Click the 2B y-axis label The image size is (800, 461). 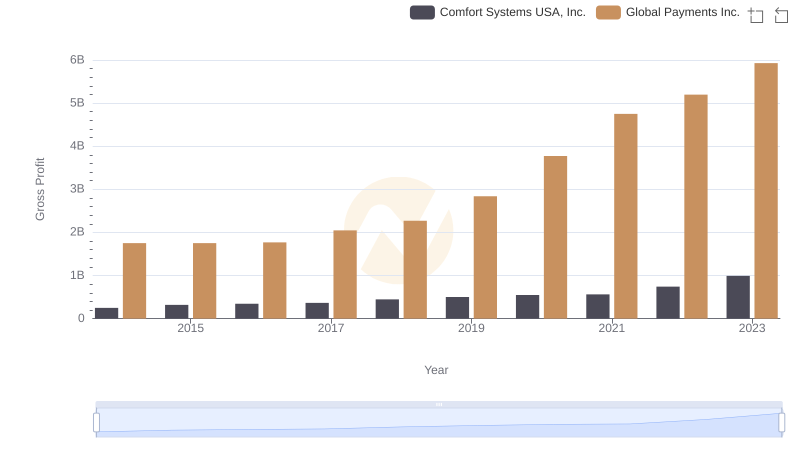tap(77, 232)
